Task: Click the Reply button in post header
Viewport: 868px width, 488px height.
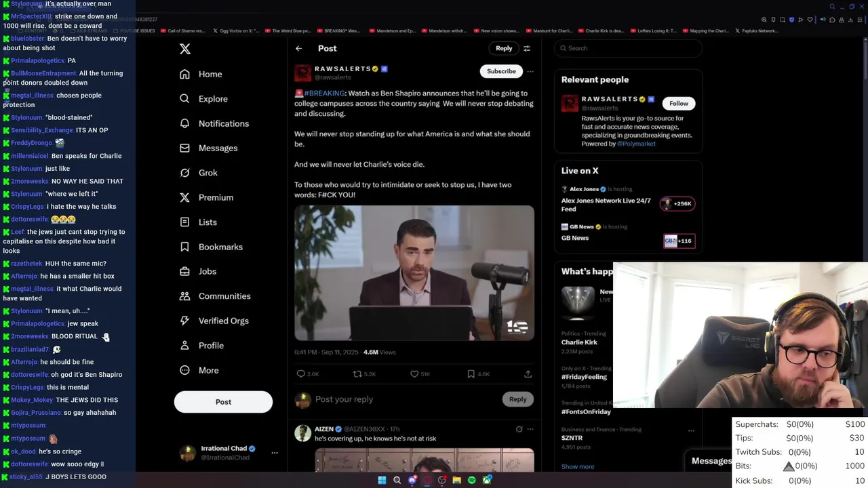Action: tap(504, 48)
